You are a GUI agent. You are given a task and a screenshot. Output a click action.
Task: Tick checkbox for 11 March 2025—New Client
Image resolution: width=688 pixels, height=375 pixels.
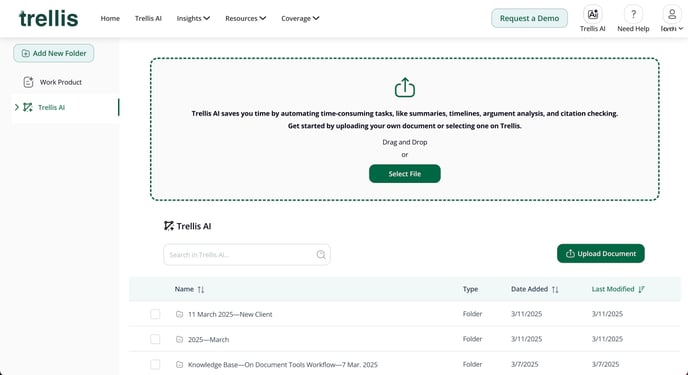[155, 314]
